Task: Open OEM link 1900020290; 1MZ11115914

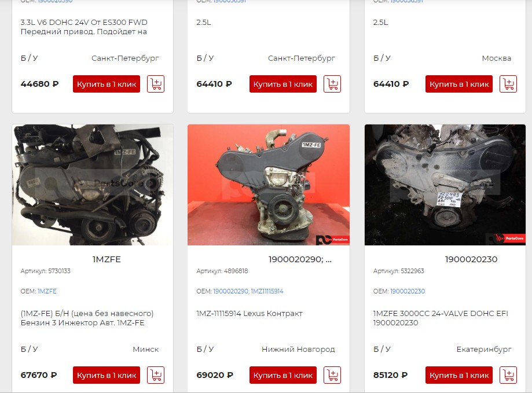Action: tap(248, 291)
